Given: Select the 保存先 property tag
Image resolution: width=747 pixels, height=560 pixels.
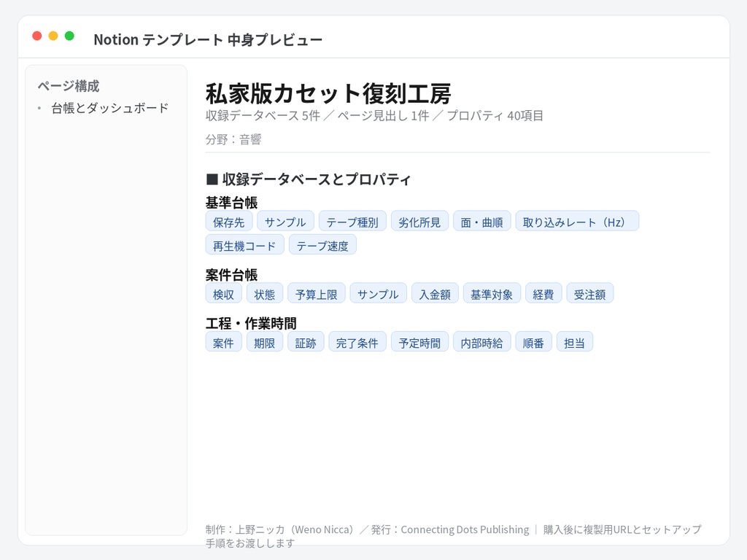Looking at the screenshot, I should click(228, 222).
